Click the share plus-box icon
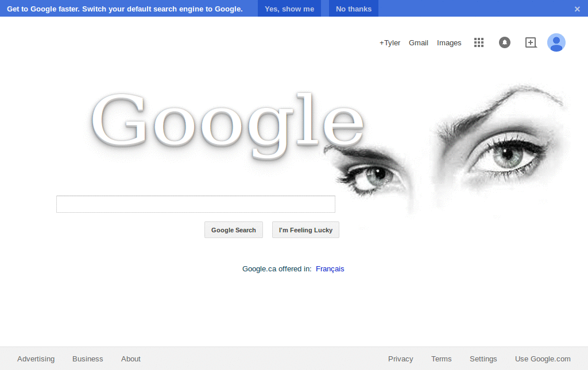588x370 pixels. (531, 42)
